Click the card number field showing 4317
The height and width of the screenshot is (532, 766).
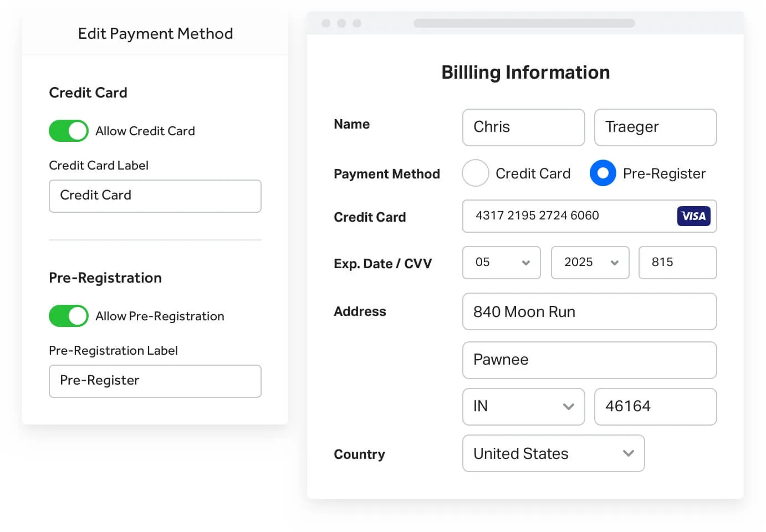click(x=554, y=216)
